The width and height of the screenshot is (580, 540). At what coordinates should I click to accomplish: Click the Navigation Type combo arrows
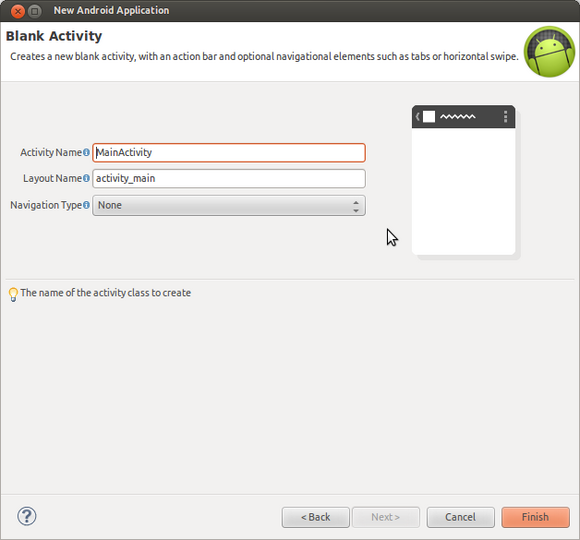pyautogui.click(x=355, y=206)
